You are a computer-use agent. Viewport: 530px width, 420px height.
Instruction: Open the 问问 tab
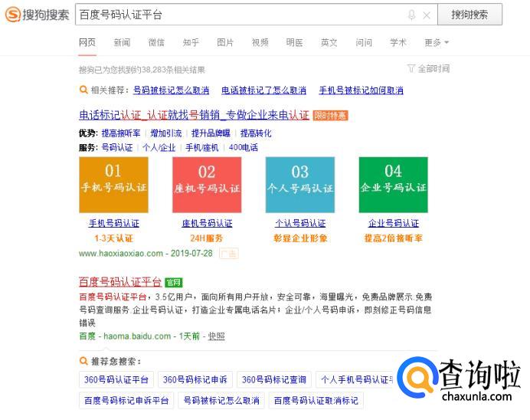click(364, 43)
